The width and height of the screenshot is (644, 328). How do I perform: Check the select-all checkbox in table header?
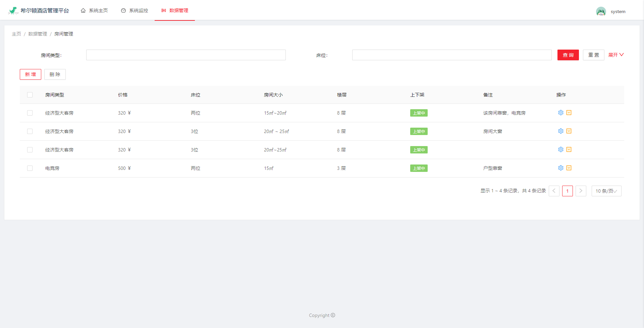click(30, 95)
